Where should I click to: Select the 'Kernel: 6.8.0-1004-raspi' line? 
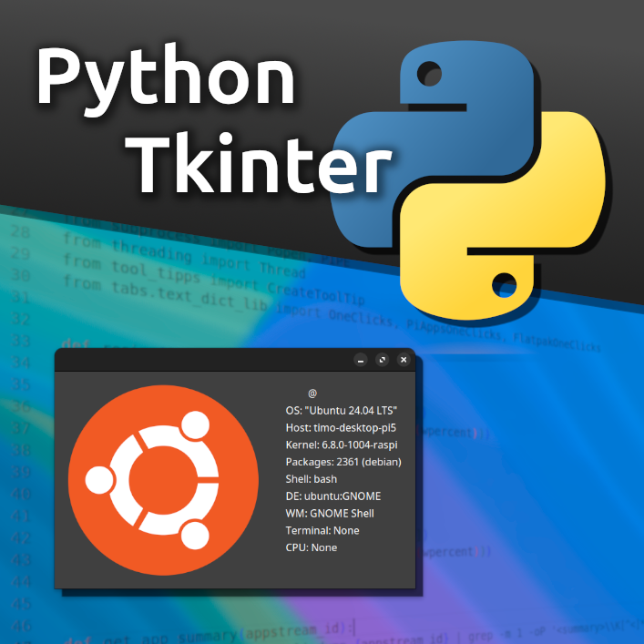[x=342, y=445]
